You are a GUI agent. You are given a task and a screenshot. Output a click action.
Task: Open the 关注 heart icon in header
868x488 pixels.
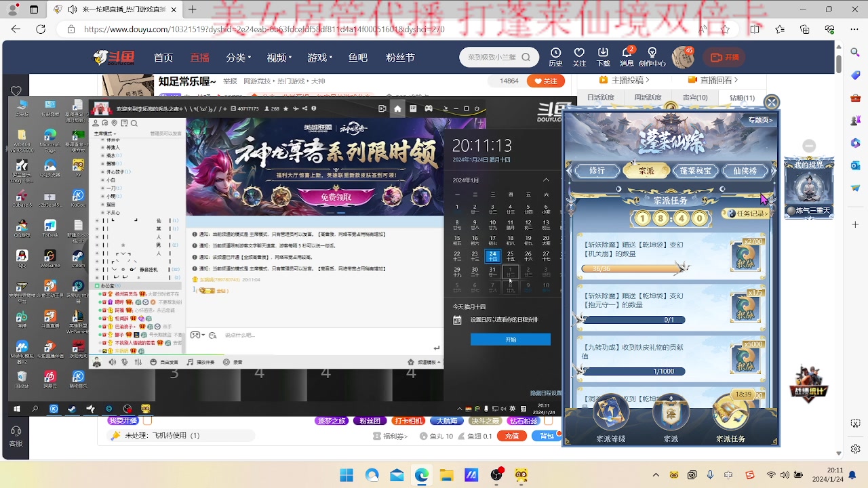(579, 57)
